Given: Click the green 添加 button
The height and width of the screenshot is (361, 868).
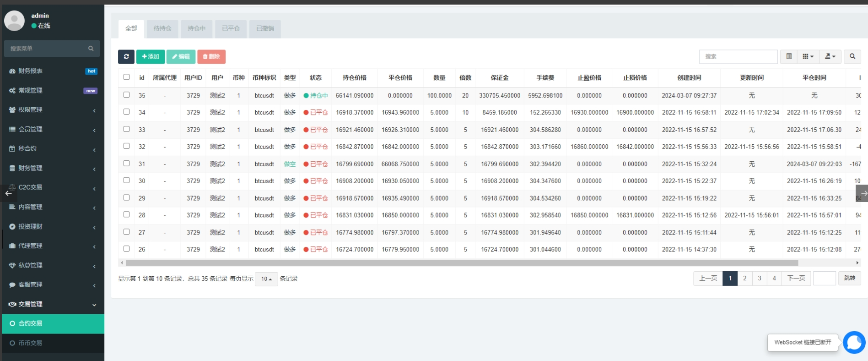Looking at the screenshot, I should [x=151, y=56].
